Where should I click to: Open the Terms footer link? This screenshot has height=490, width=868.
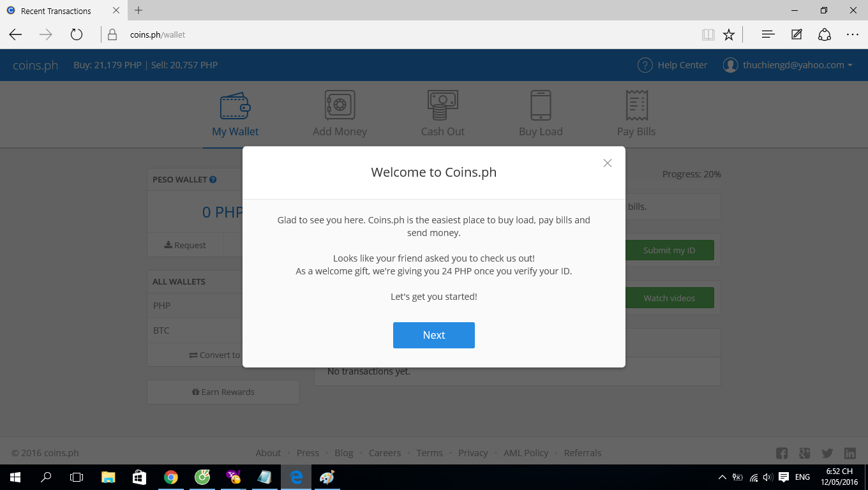tap(430, 453)
